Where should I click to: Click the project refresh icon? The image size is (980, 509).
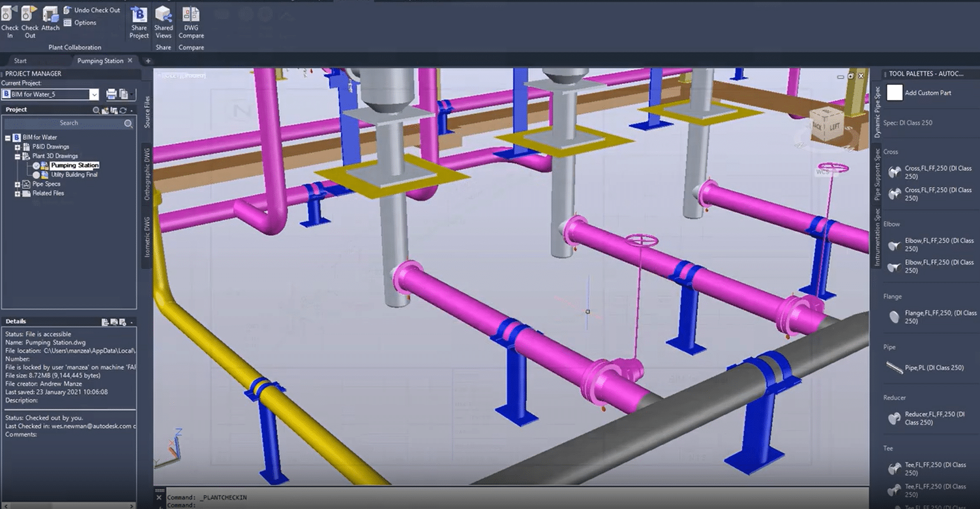tap(123, 110)
